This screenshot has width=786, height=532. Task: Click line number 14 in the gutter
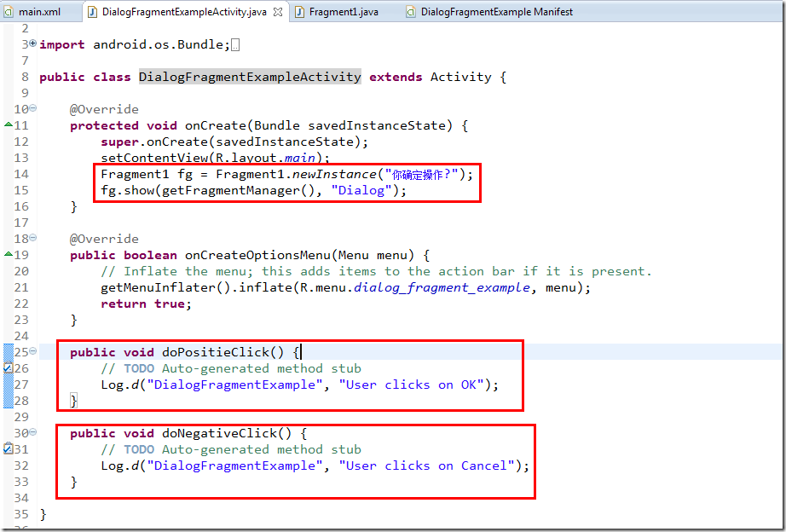pos(21,174)
